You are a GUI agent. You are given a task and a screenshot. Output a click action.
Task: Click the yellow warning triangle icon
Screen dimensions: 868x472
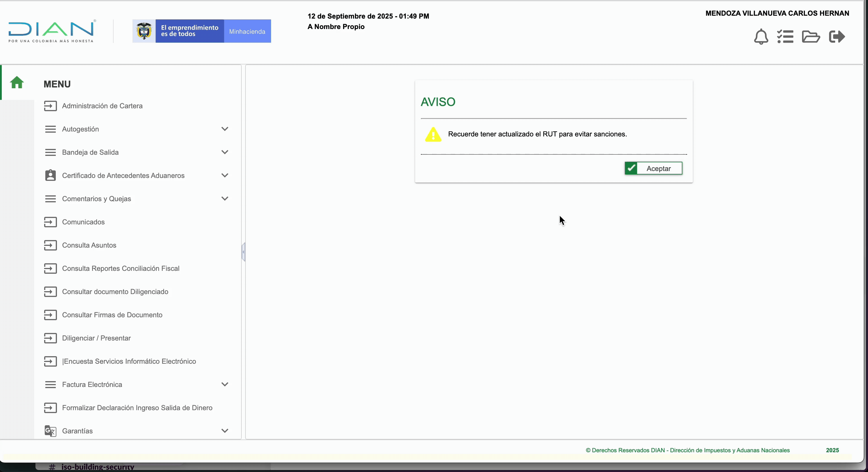point(433,135)
